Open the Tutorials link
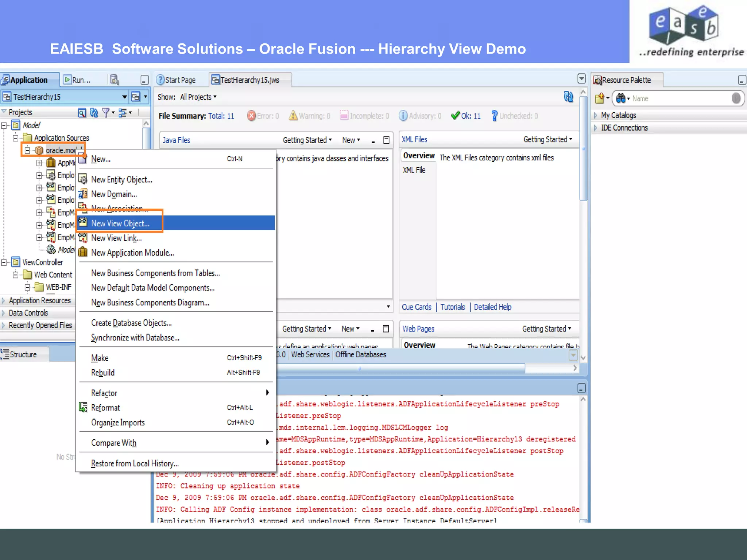The image size is (747, 560). [453, 307]
